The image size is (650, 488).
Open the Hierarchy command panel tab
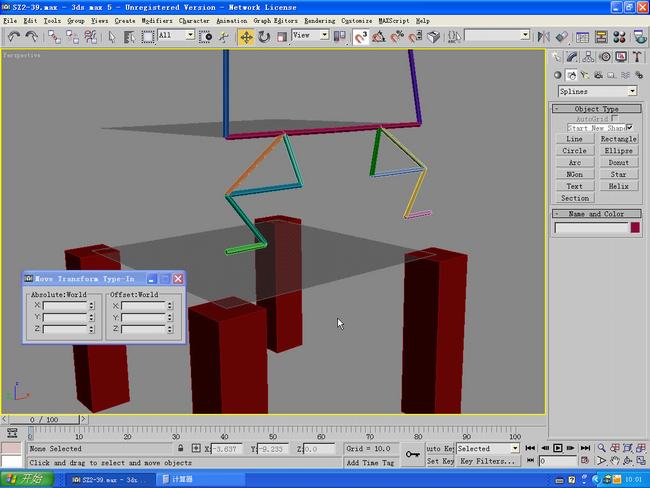pos(588,57)
